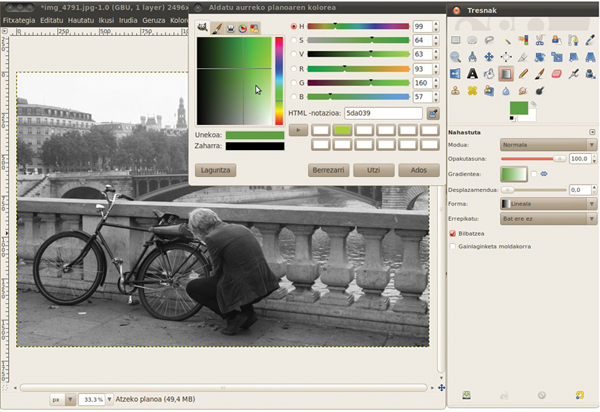The width and height of the screenshot is (600, 412).
Task: Select the H radio button
Action: [x=293, y=26]
